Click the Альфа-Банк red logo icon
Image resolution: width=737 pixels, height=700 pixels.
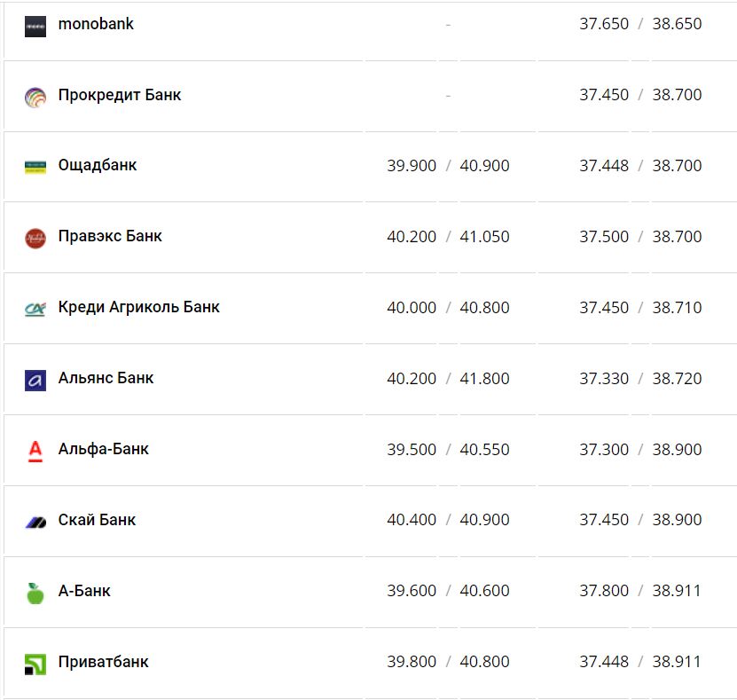[35, 451]
